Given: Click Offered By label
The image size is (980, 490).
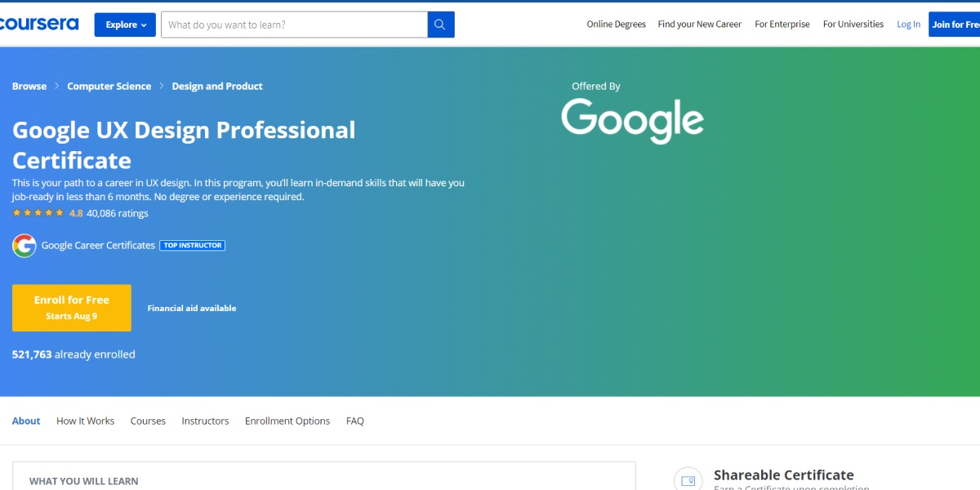Looking at the screenshot, I should pyautogui.click(x=596, y=86).
